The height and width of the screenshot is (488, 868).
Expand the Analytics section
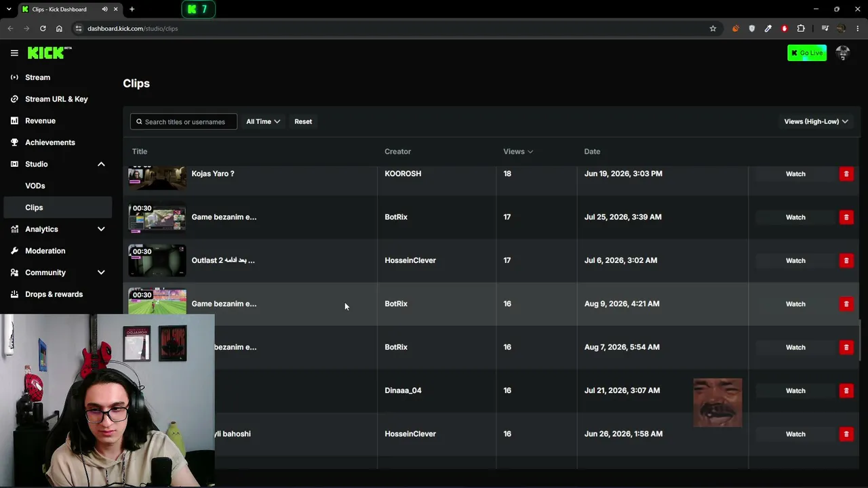tap(101, 229)
